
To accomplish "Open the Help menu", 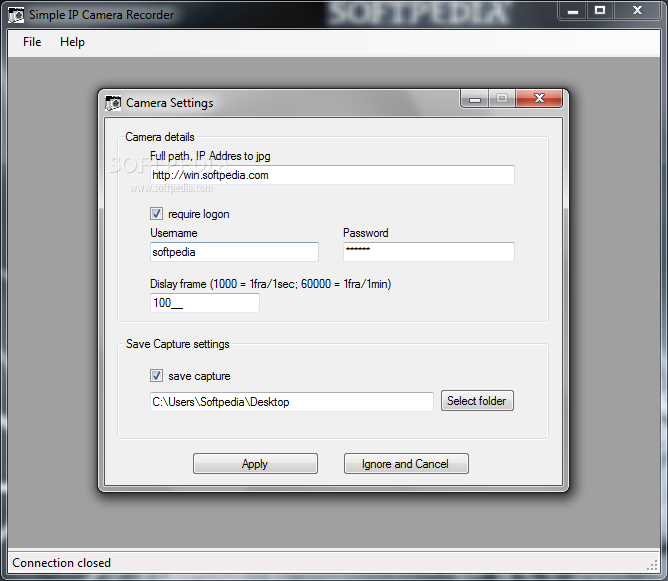I will click(x=72, y=42).
